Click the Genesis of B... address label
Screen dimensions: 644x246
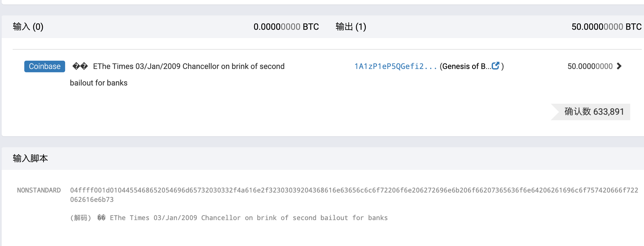[x=465, y=66]
